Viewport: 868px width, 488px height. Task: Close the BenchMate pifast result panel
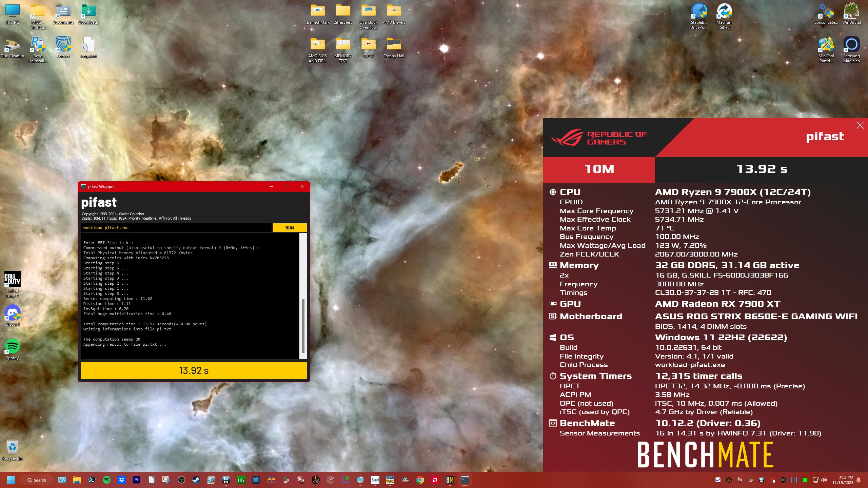point(860,125)
